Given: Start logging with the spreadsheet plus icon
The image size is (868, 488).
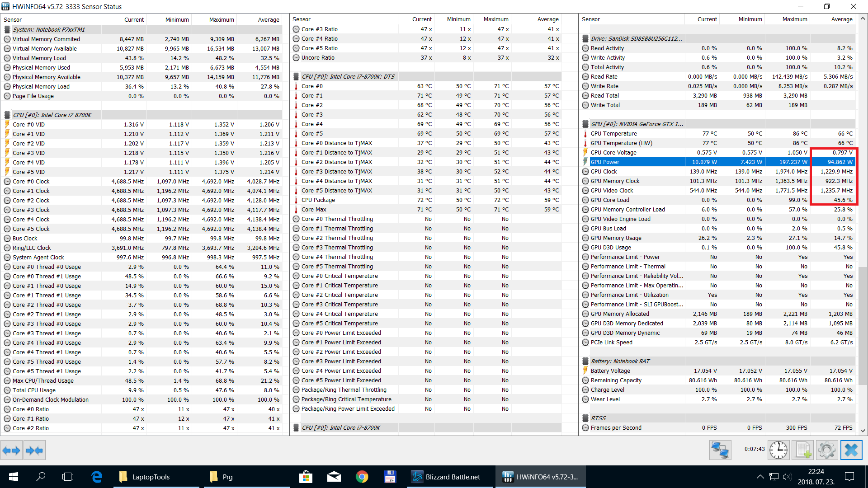Looking at the screenshot, I should click(x=803, y=450).
